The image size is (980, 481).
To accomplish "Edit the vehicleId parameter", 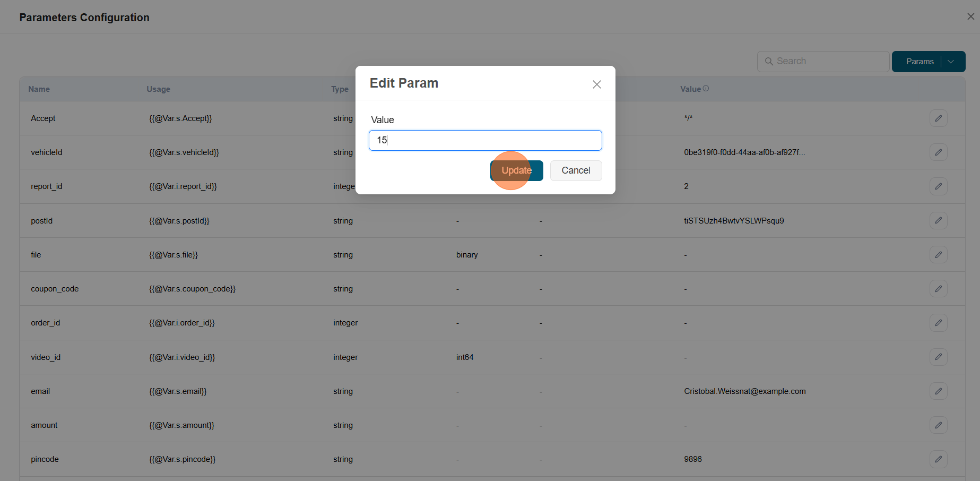I will tap(939, 152).
